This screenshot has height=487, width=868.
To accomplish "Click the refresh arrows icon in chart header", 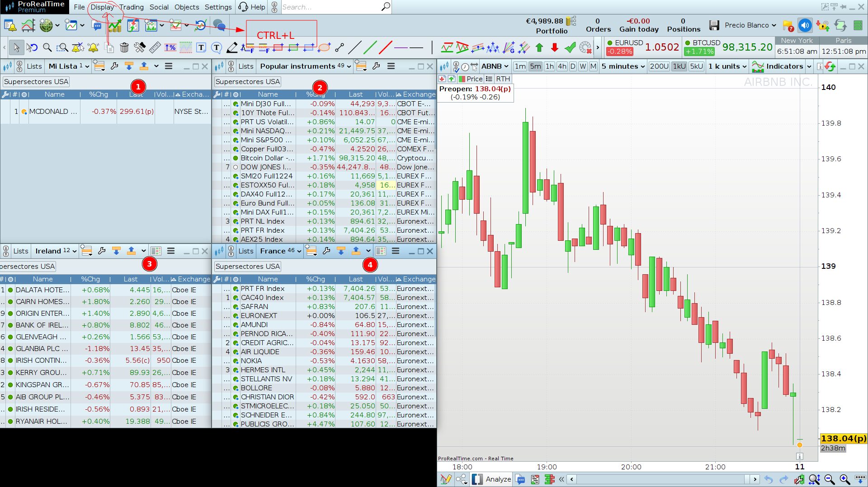I will coord(830,67).
